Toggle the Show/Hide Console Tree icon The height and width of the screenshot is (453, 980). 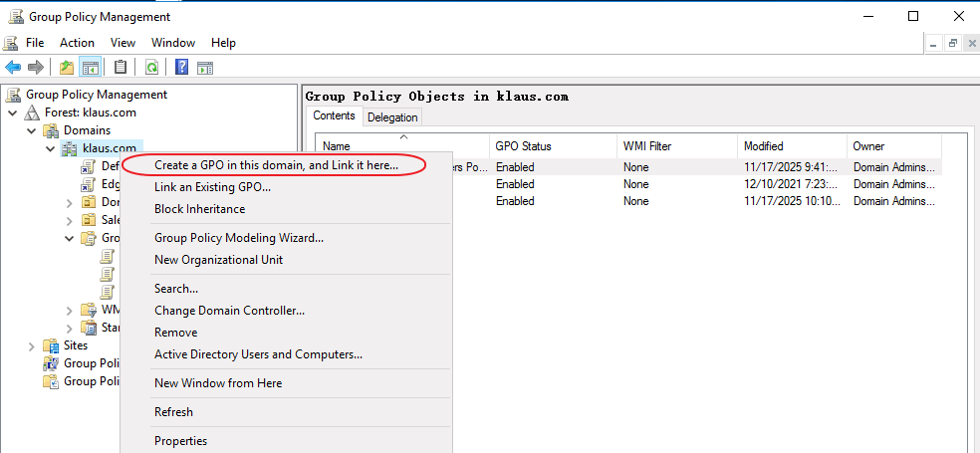(90, 68)
